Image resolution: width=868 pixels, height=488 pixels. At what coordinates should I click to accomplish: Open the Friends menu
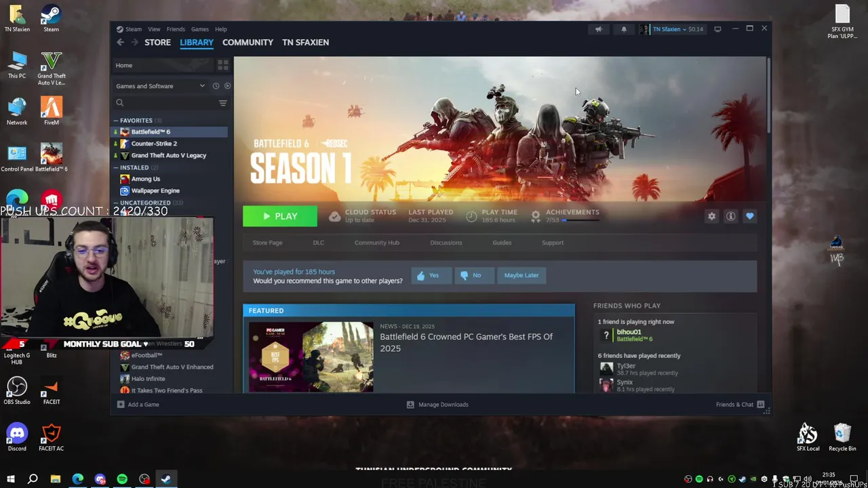tap(176, 29)
